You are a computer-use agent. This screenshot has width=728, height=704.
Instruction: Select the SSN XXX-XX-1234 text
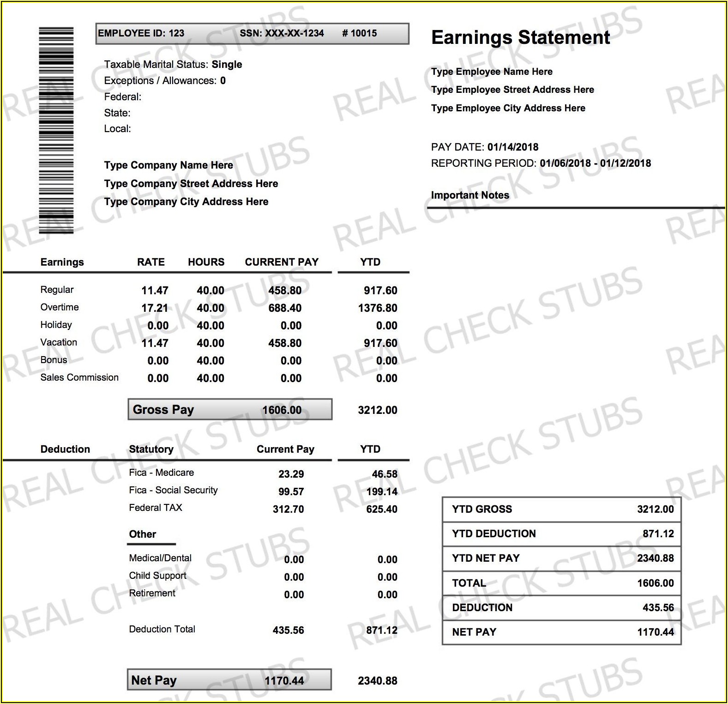click(282, 33)
